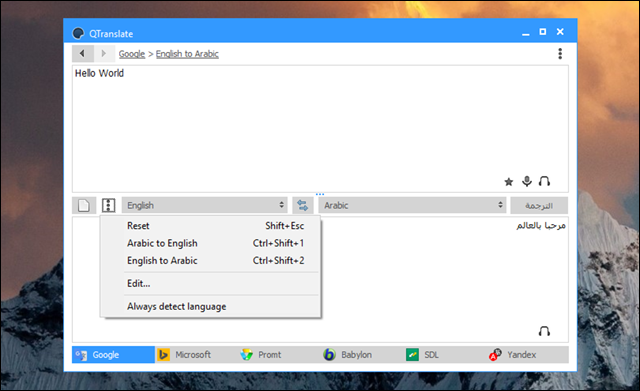Click the English to Arabic link

coord(187,54)
